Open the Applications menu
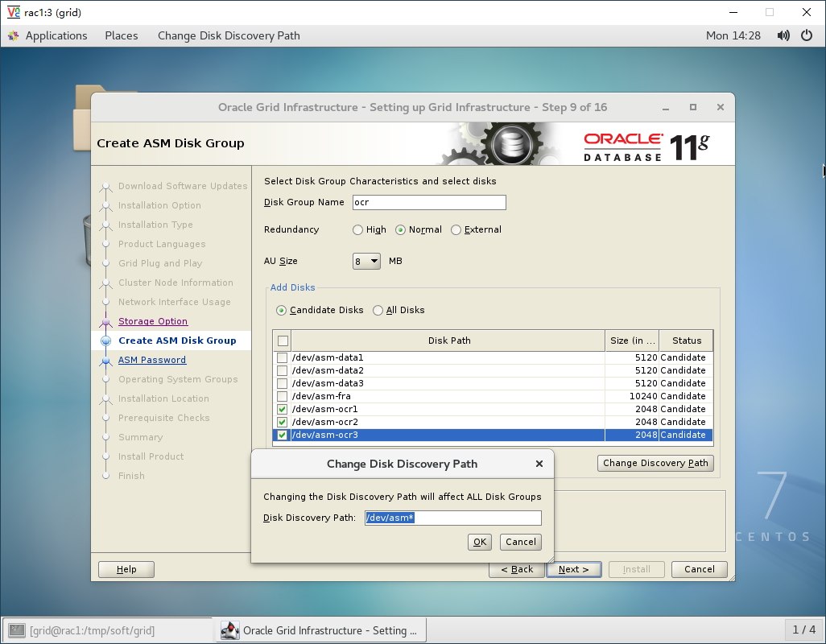Viewport: 826px width, 644px height. click(56, 35)
